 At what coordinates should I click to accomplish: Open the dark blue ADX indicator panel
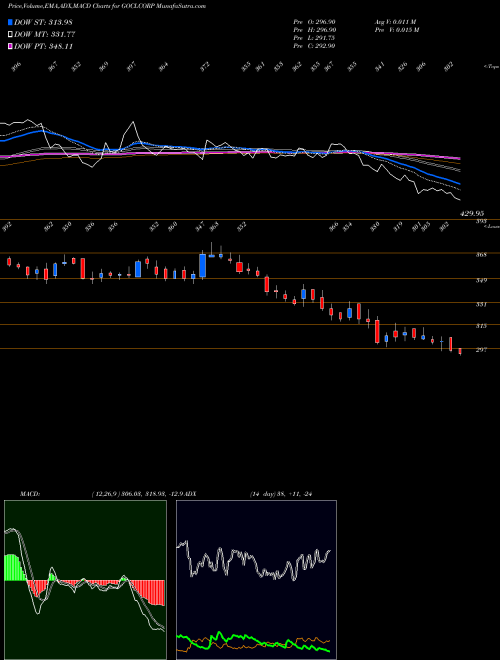[256, 579]
